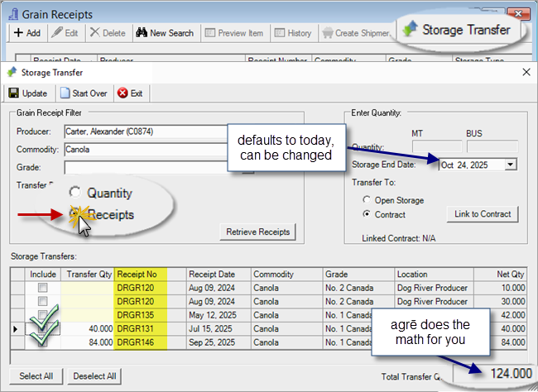Toggle Include checkbox for DRGR131 row

(x=42, y=328)
